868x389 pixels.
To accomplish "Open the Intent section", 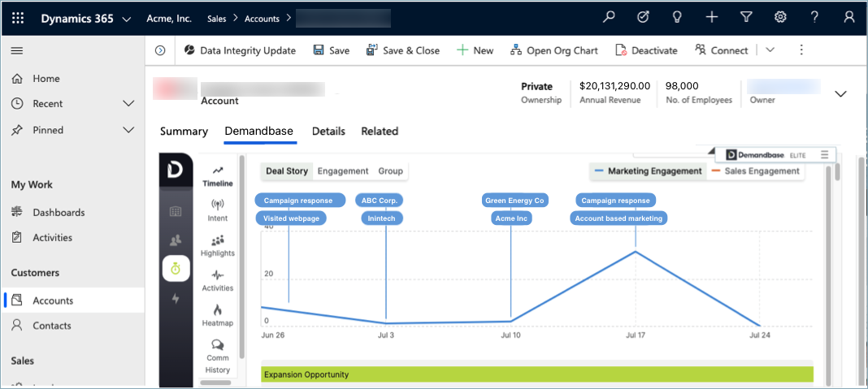I will (x=218, y=211).
